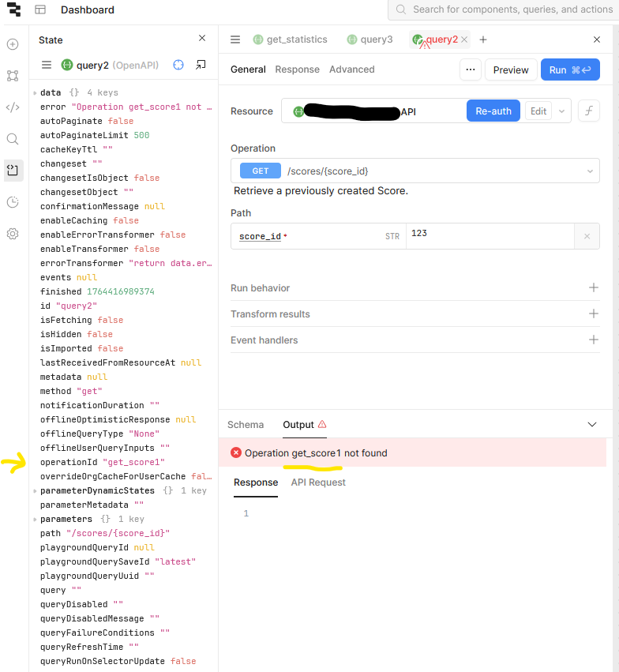This screenshot has height=672, width=619.
Task: Click the Re-auth button
Action: [493, 111]
